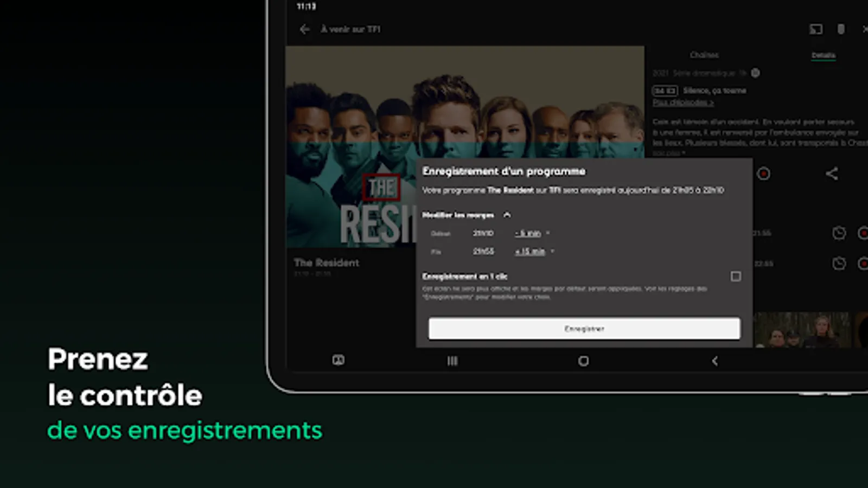Screen dimensions: 868x488
Task: Go back using the top-left arrow
Action: click(x=305, y=29)
